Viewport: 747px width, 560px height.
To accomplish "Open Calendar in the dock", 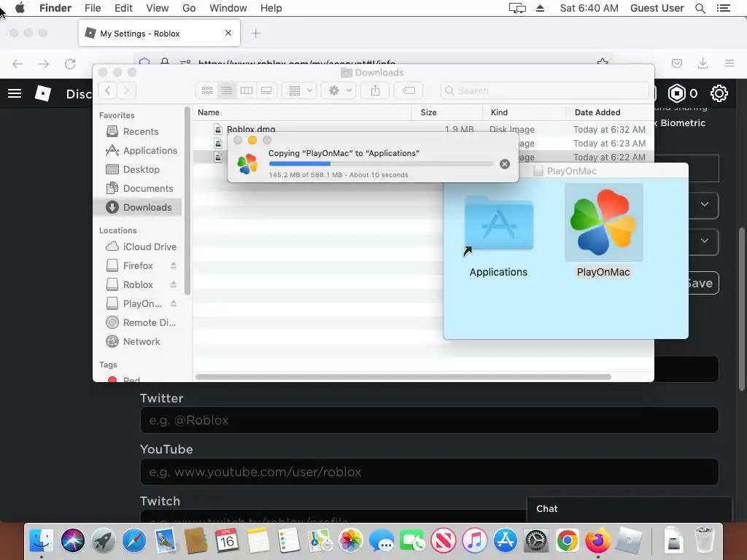I will (x=227, y=541).
